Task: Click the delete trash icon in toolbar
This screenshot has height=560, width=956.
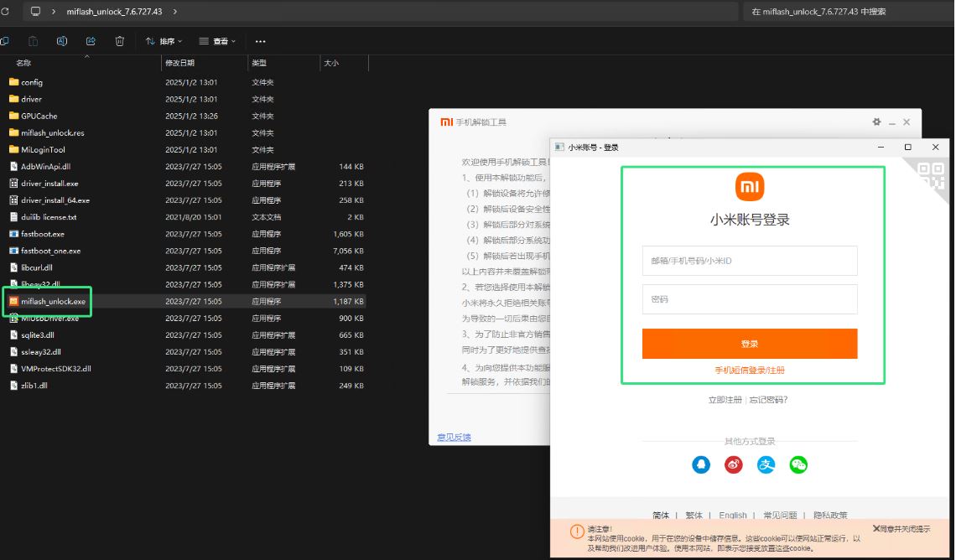Action: point(120,41)
